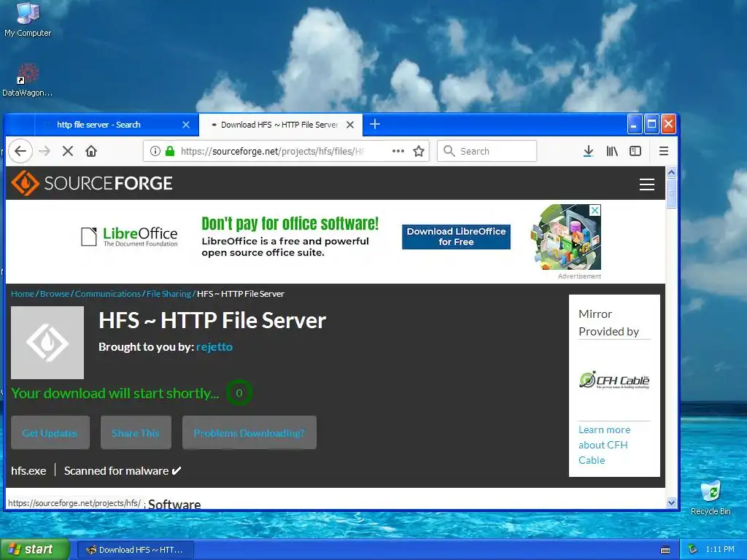Open the Windows start button
Viewport: 747px width, 560px height.
35,550
